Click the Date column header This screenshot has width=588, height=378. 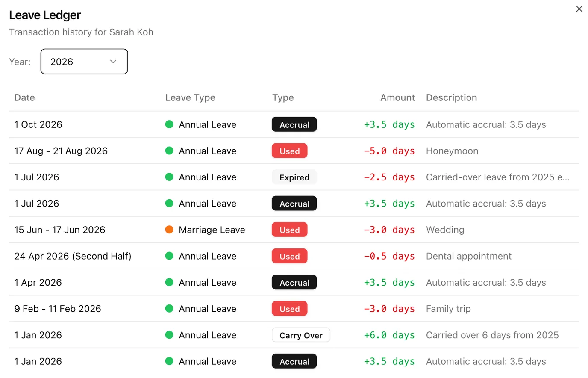coord(25,97)
